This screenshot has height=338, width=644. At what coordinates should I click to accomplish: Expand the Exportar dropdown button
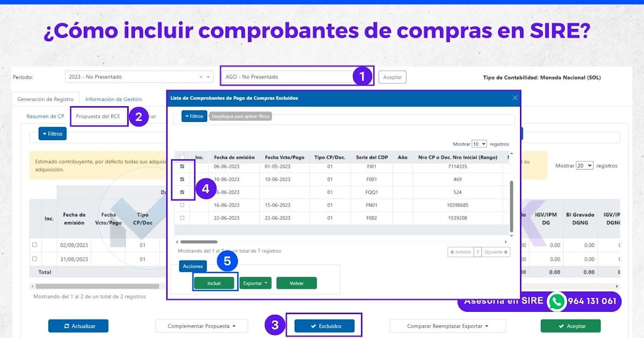[x=255, y=283]
